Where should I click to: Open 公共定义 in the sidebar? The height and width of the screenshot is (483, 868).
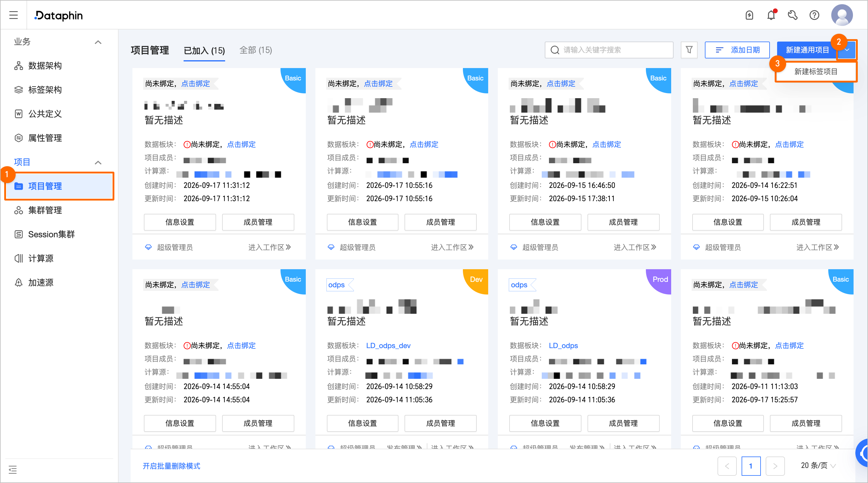click(45, 114)
